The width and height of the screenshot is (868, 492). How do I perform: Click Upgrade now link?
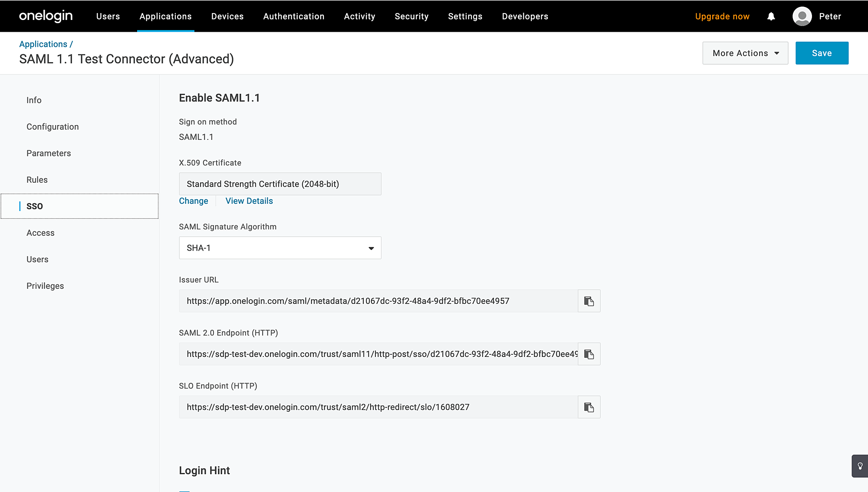point(722,17)
